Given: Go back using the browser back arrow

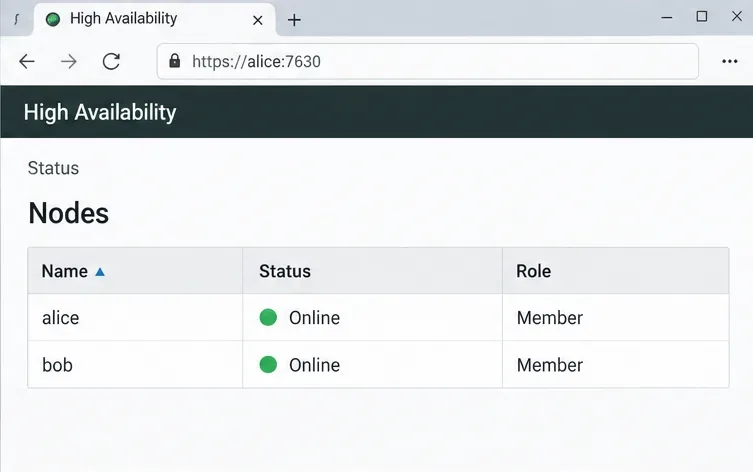Looking at the screenshot, I should 27,61.
